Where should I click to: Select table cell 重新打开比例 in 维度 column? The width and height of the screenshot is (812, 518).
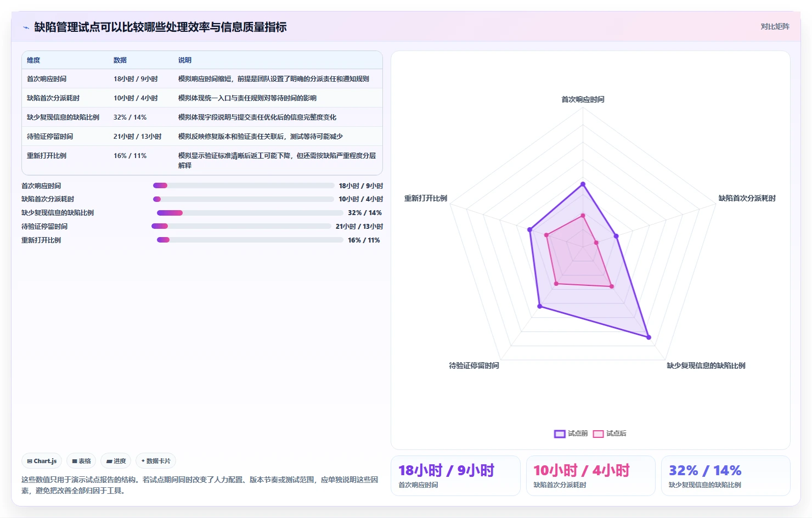point(47,156)
